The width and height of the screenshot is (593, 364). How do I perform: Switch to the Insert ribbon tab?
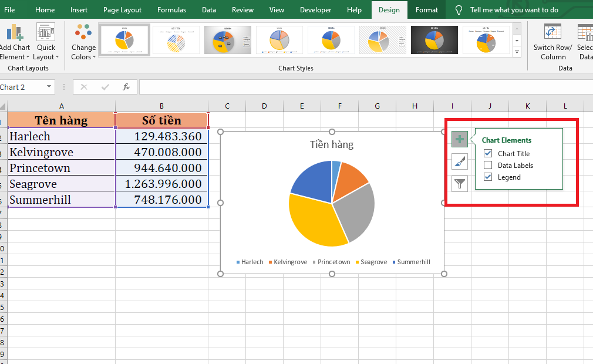coord(79,10)
